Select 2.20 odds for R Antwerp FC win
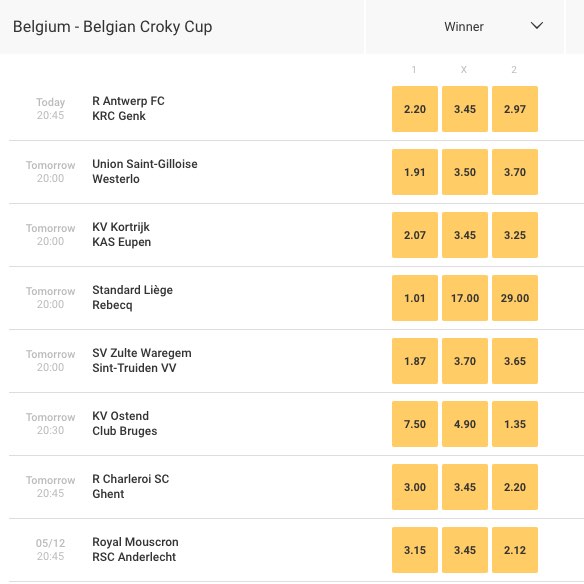Viewport: 584px width, 584px height. (415, 109)
